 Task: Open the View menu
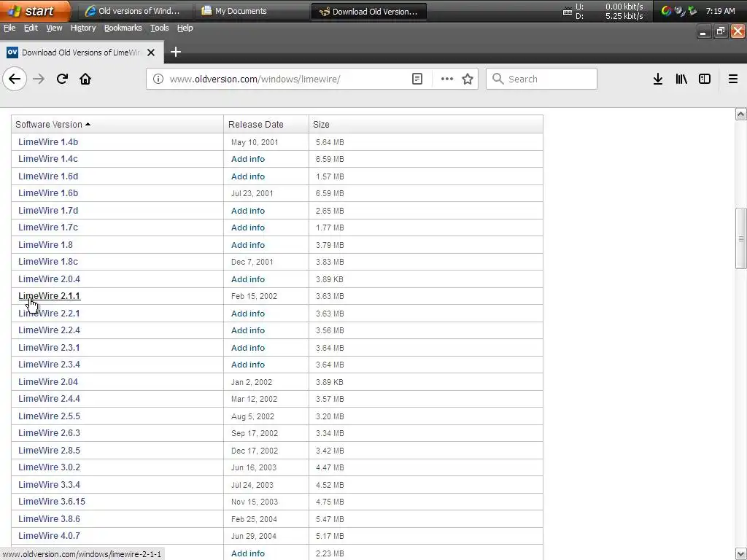click(x=54, y=28)
